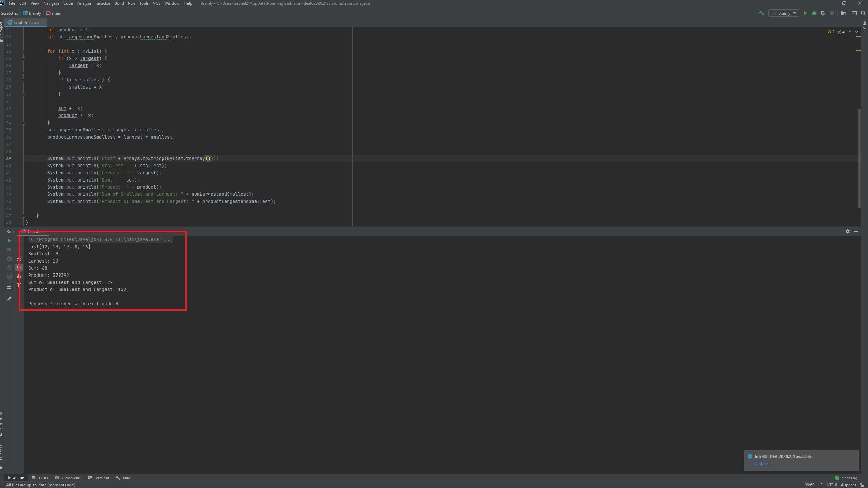Screen dimensions: 868x488
Task: Click Run tool window settings gear
Action: [847, 231]
